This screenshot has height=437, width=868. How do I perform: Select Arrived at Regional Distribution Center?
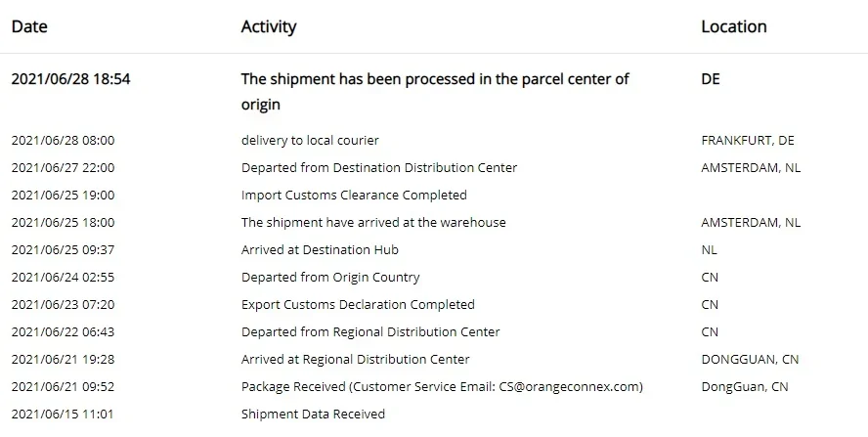[355, 359]
